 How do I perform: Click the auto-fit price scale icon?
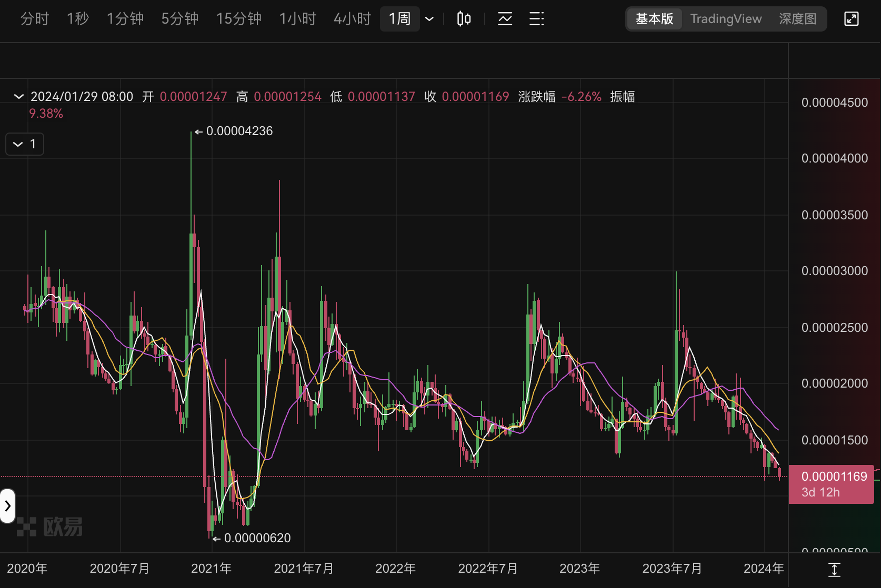(834, 570)
